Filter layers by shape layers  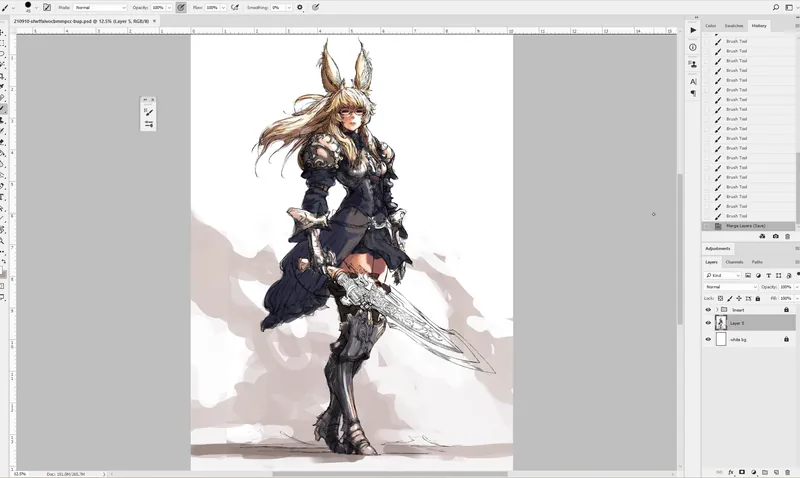coord(779,275)
